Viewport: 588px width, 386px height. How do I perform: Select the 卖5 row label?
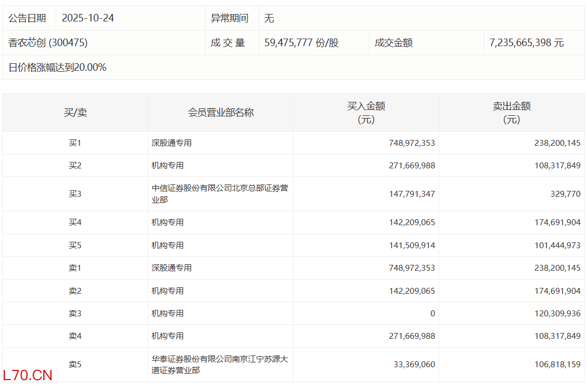click(x=75, y=364)
